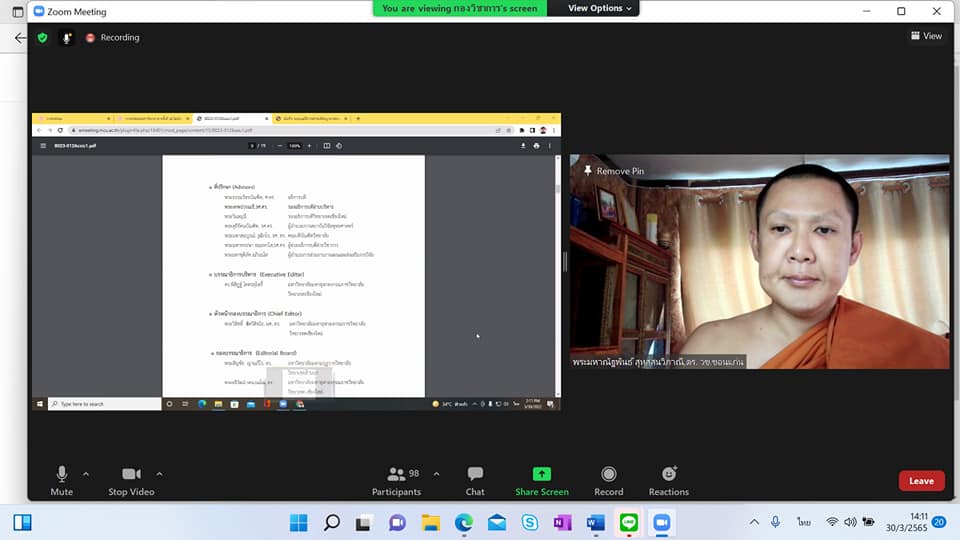The width and height of the screenshot is (960, 540).
Task: Select the first tab in shared browser
Action: (74, 118)
